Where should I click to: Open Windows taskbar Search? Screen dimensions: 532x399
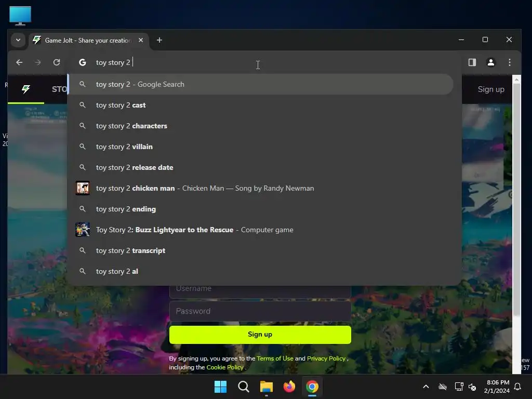[243, 387]
